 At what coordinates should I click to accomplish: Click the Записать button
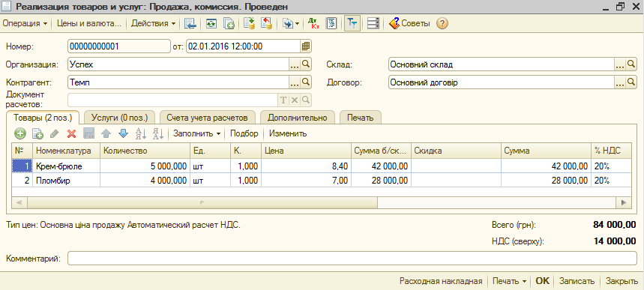tap(577, 281)
